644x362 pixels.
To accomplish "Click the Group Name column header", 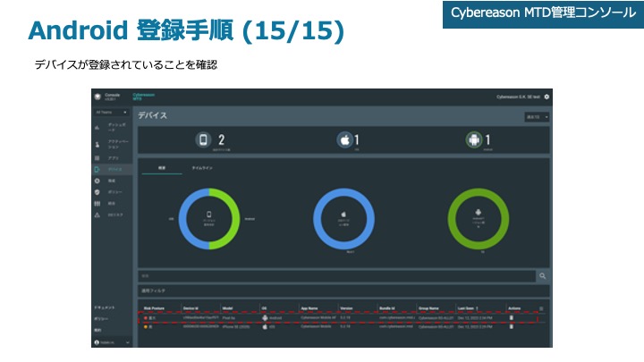I will click(428, 308).
